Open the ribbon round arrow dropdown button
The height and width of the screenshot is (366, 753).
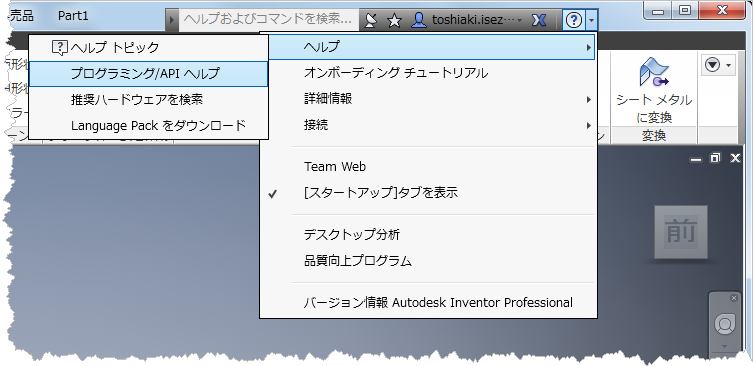click(718, 65)
